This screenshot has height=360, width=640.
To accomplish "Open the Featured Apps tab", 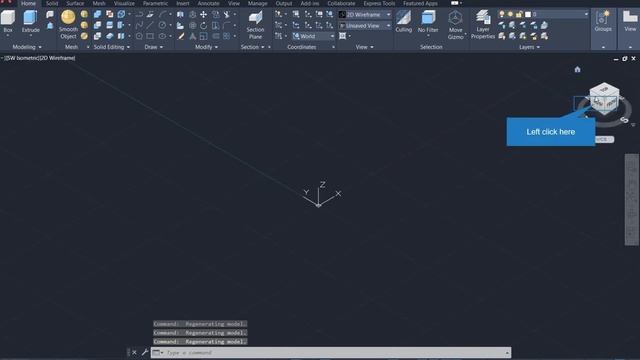I will pyautogui.click(x=420, y=3).
